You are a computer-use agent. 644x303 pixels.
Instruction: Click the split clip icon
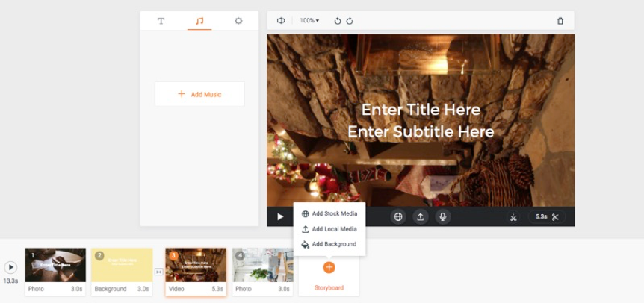point(513,217)
